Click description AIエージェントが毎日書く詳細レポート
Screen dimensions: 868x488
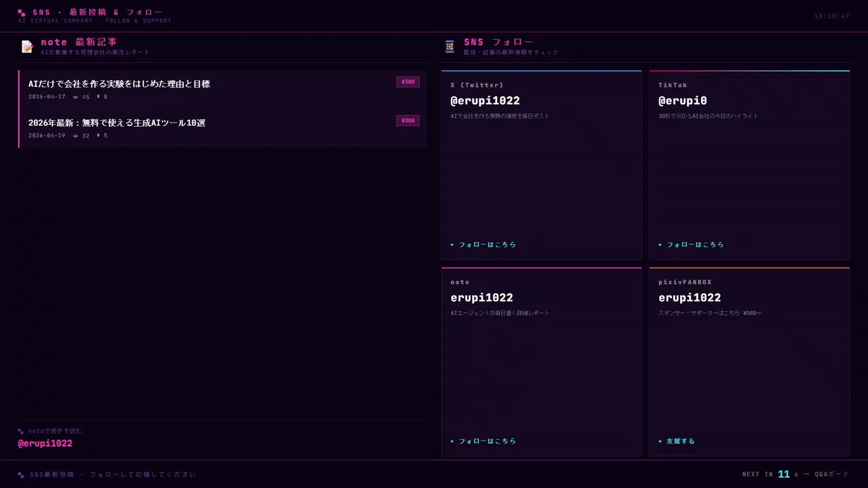pyautogui.click(x=500, y=313)
